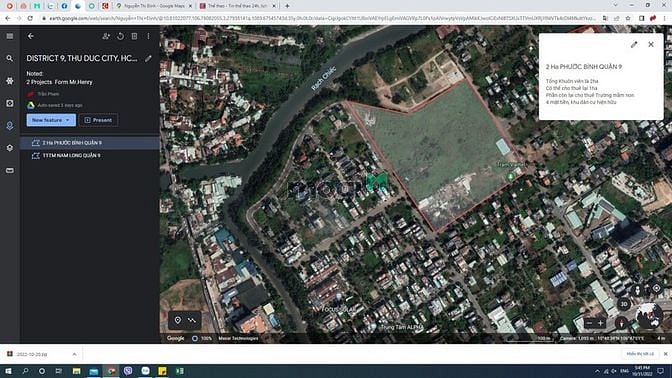672x378 pixels.
Task: Open the Voyager ship's wheel icon
Action: [9, 81]
